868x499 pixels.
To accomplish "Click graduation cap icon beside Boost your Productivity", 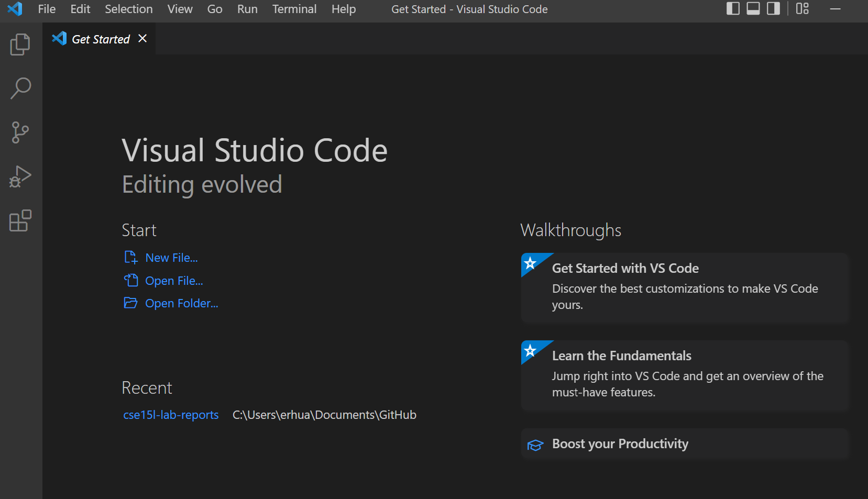I will pyautogui.click(x=535, y=445).
